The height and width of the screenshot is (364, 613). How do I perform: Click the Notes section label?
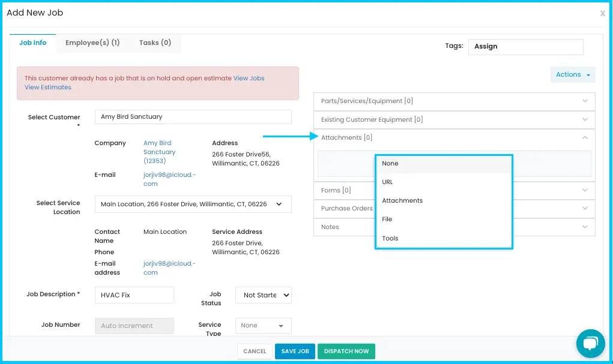point(330,227)
